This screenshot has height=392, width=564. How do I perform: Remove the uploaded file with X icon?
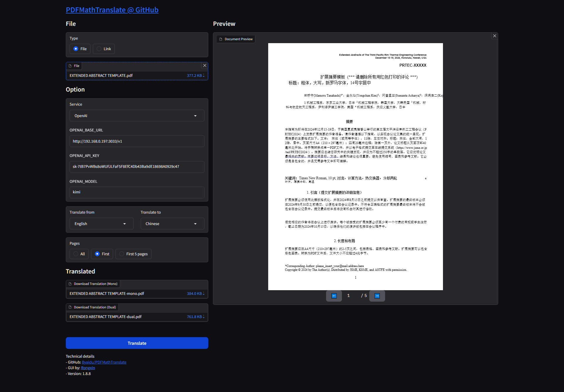click(205, 65)
